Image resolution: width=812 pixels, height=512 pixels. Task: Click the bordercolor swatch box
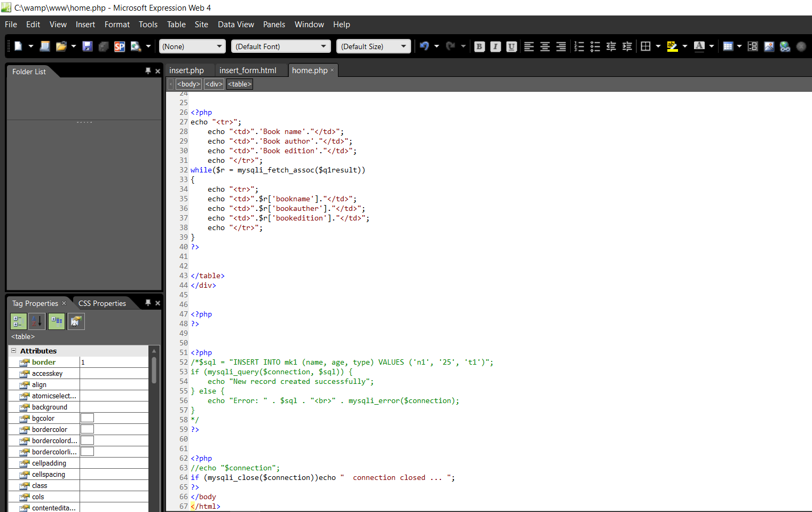click(87, 429)
